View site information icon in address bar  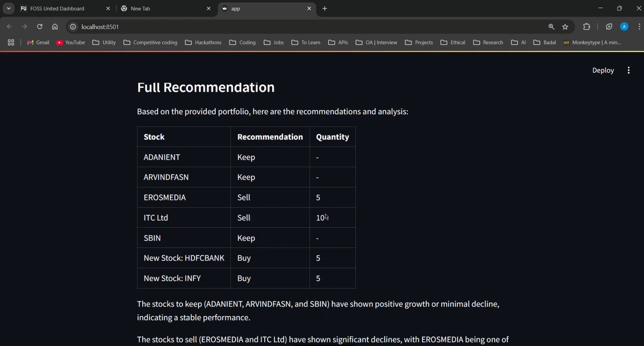[x=73, y=27]
